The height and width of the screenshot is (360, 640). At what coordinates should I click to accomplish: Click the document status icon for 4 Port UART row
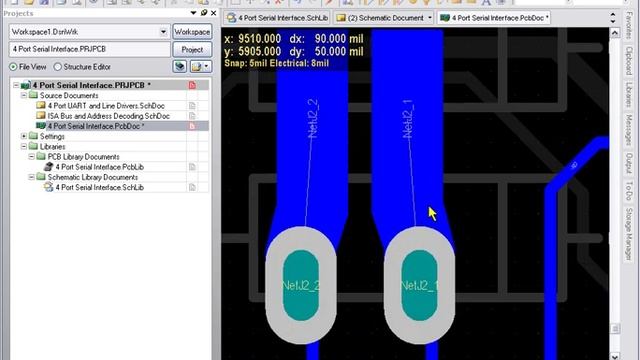pos(192,106)
